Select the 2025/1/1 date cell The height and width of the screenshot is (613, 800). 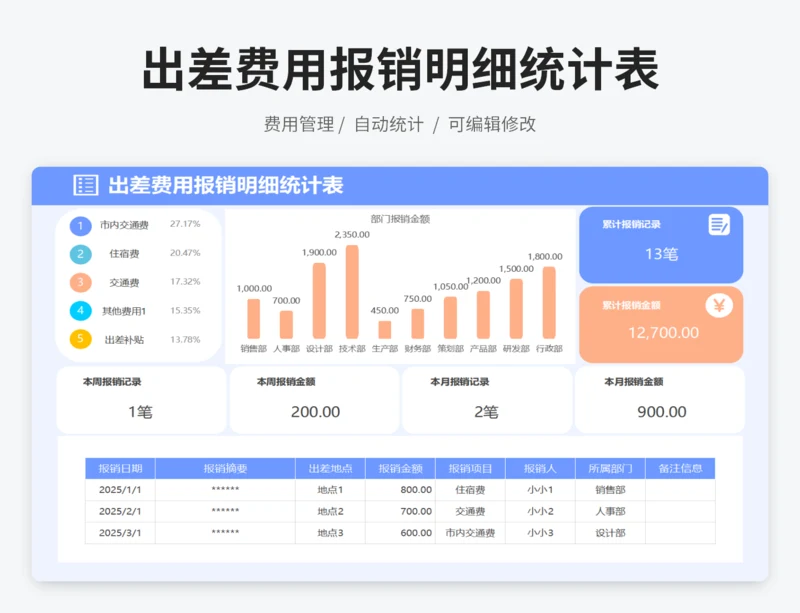coord(120,489)
